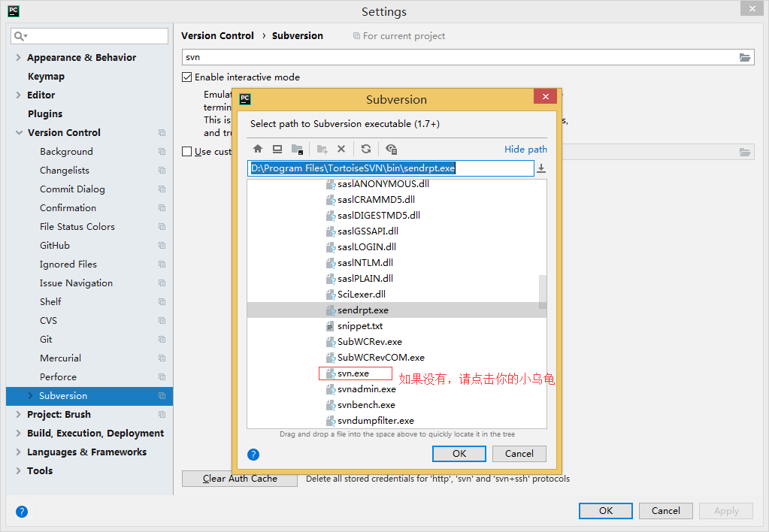Click the Home directory icon in the file chooser
The image size is (769, 532).
pos(258,149)
